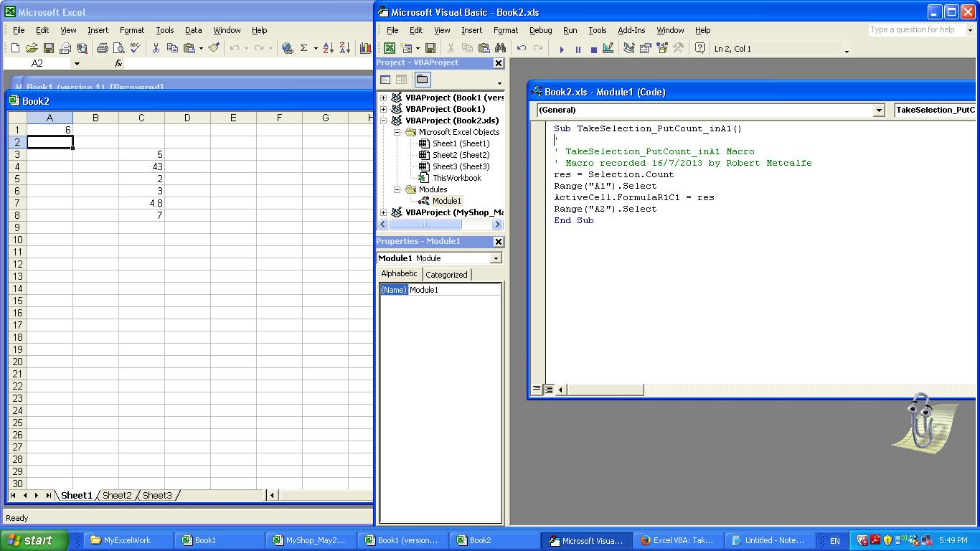Switch to Sheet2 worksheet tab

click(117, 495)
